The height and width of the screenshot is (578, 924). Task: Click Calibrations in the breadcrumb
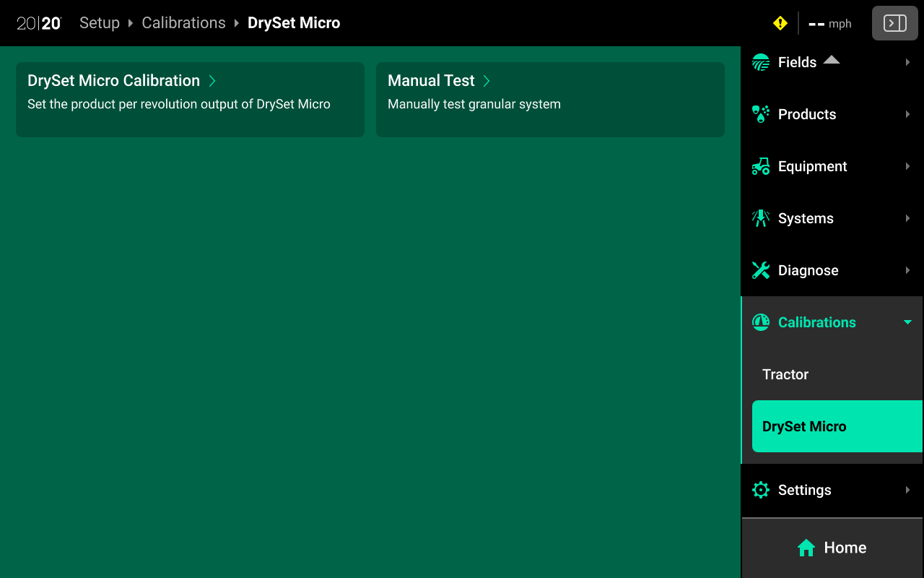click(183, 23)
